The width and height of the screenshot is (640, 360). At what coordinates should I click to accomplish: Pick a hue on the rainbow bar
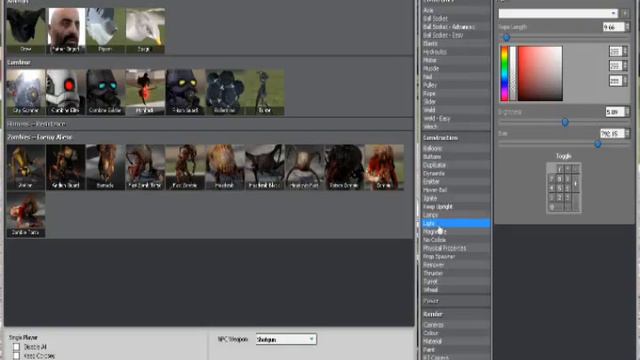point(504,73)
